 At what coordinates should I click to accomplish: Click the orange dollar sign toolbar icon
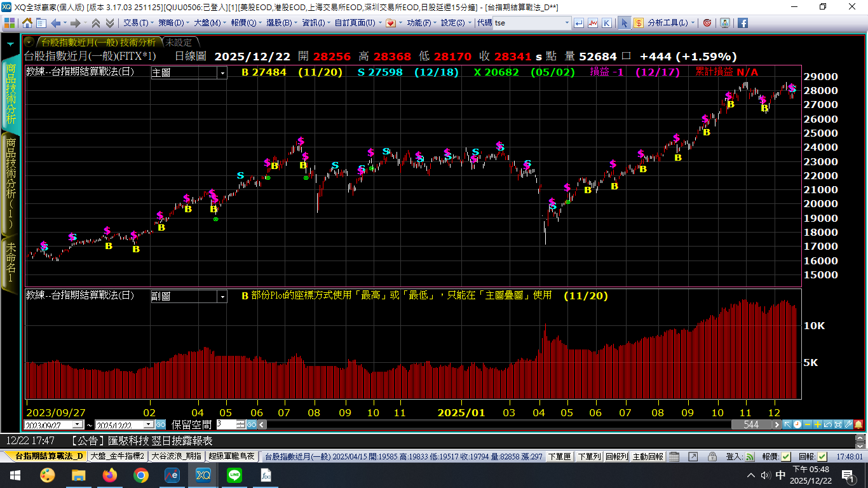[639, 23]
